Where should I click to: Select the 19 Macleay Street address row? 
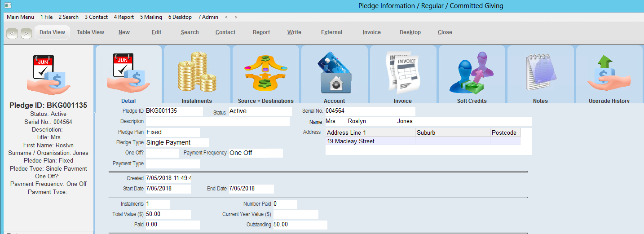pyautogui.click(x=371, y=141)
